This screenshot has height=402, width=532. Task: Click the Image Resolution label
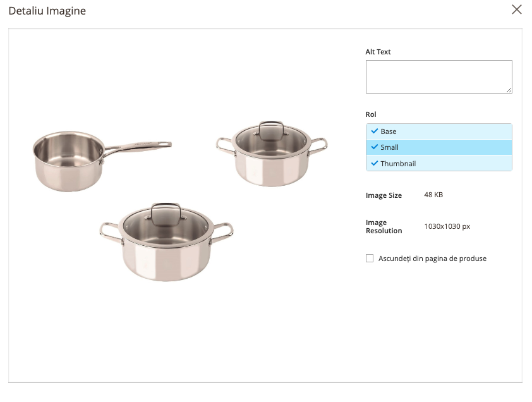click(384, 226)
